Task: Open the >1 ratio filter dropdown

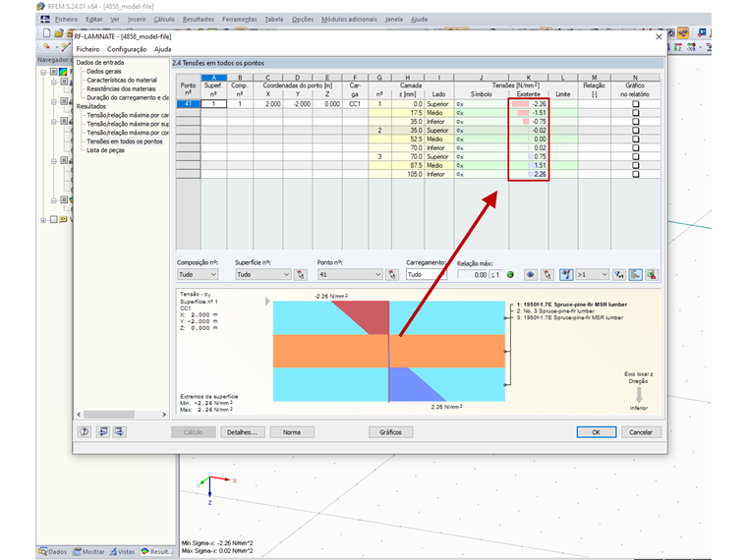Action: coord(592,275)
